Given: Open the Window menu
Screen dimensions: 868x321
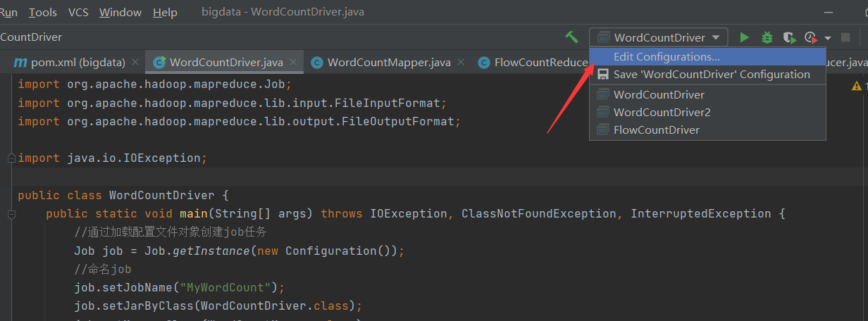Looking at the screenshot, I should click(120, 12).
